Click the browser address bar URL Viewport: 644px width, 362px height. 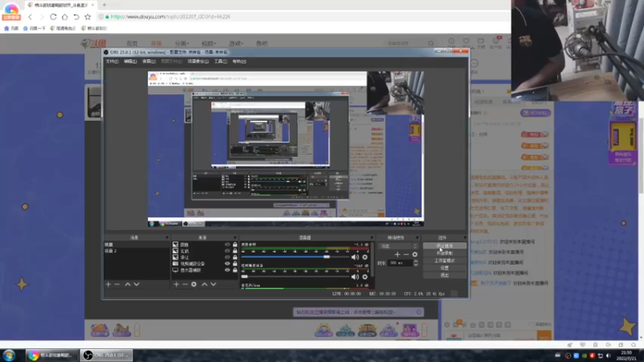pyautogui.click(x=170, y=17)
